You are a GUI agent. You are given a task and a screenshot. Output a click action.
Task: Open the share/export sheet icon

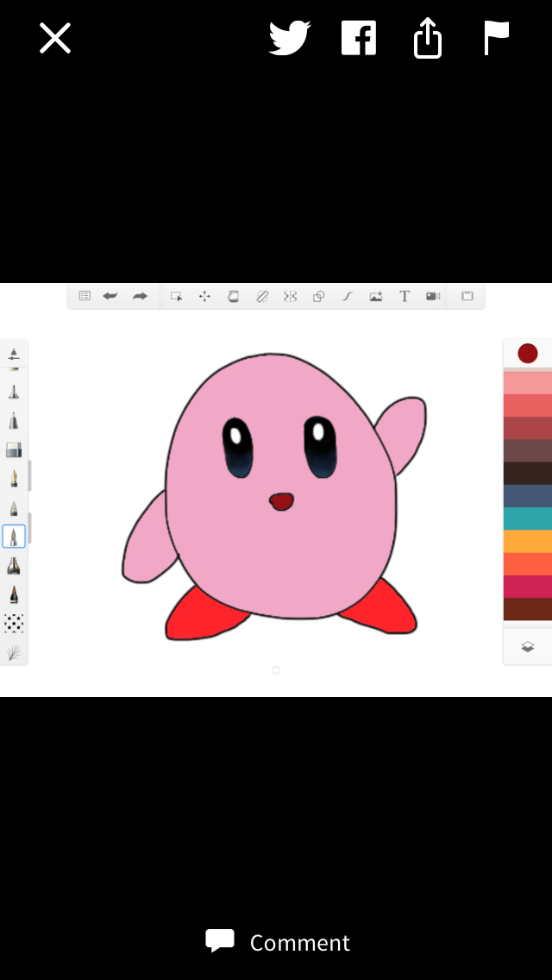pyautogui.click(x=428, y=38)
